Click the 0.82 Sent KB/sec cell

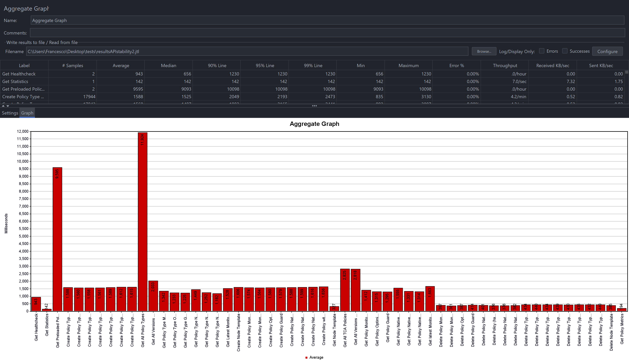pyautogui.click(x=601, y=96)
